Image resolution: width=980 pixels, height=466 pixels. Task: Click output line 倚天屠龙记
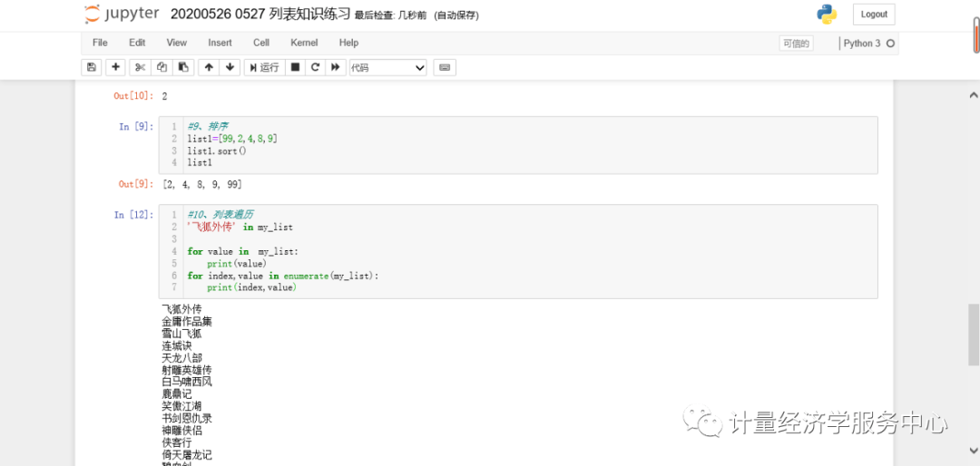coord(187,454)
